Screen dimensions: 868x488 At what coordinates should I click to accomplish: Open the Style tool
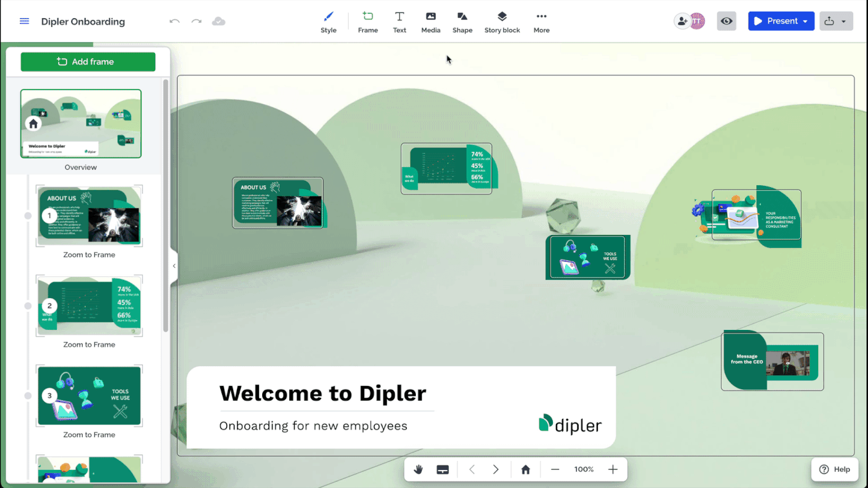329,22
